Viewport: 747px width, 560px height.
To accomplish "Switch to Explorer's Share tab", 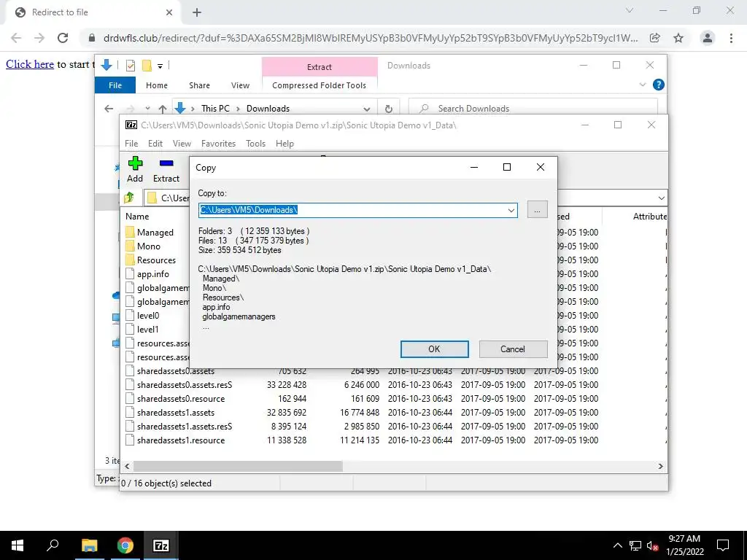I will click(199, 85).
